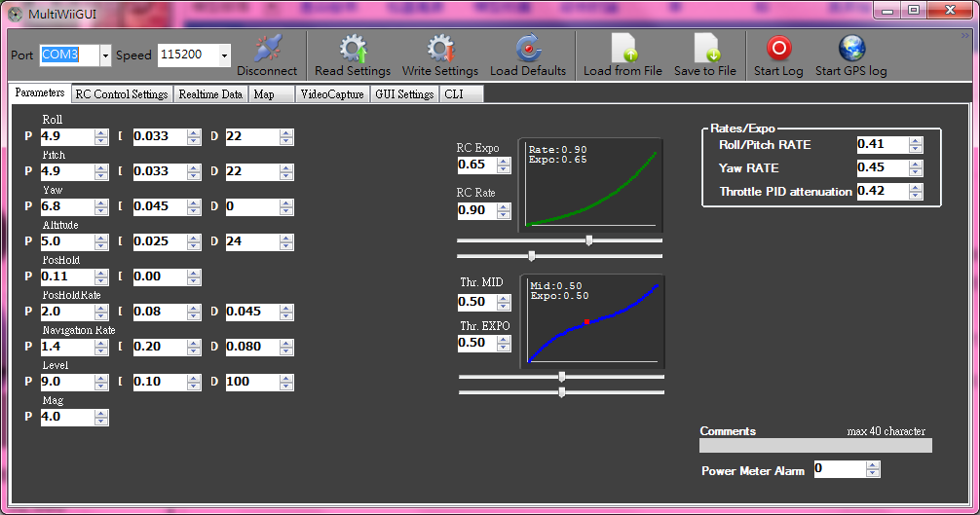Click the Yaw RATE stepper arrows

(916, 167)
